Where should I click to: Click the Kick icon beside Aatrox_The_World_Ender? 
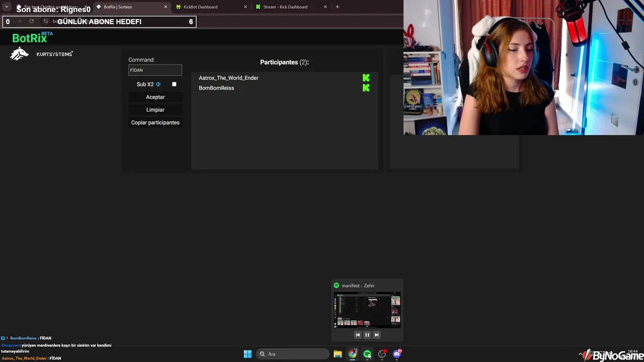[x=366, y=78]
